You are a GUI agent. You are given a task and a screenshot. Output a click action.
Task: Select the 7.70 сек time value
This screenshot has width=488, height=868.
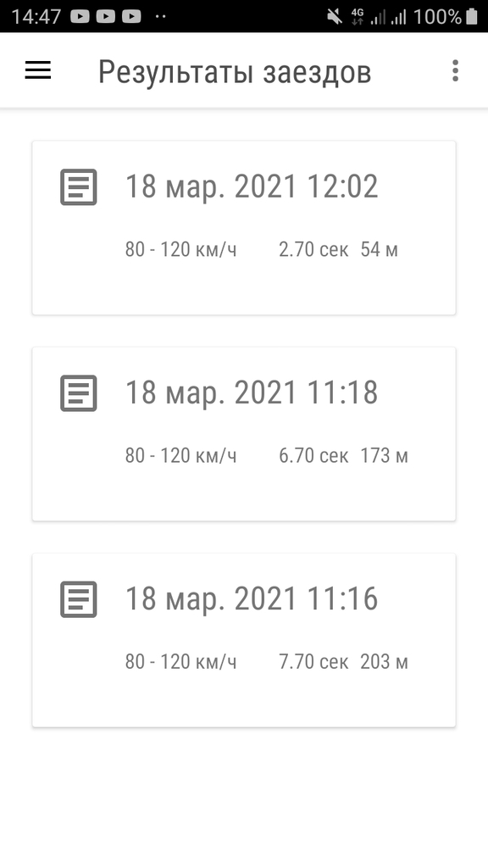pos(313,661)
